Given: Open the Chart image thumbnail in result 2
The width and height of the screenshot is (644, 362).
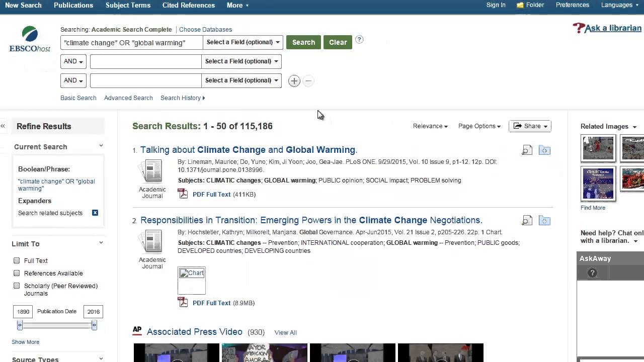Looking at the screenshot, I should pos(192,281).
